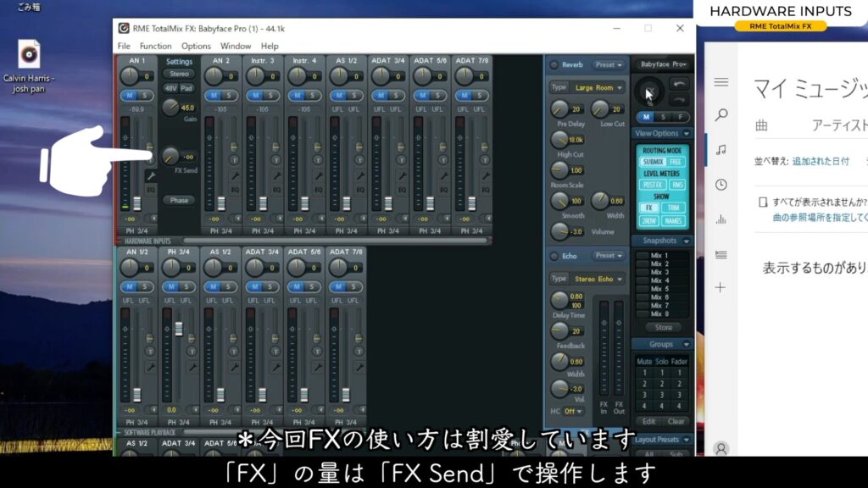Mute the AN 1 input channel

pyautogui.click(x=130, y=95)
